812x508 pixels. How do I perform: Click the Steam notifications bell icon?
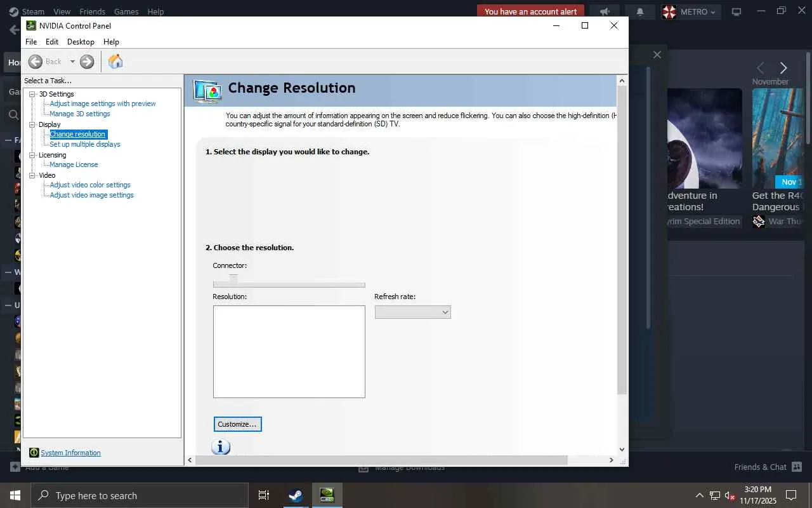tap(640, 11)
